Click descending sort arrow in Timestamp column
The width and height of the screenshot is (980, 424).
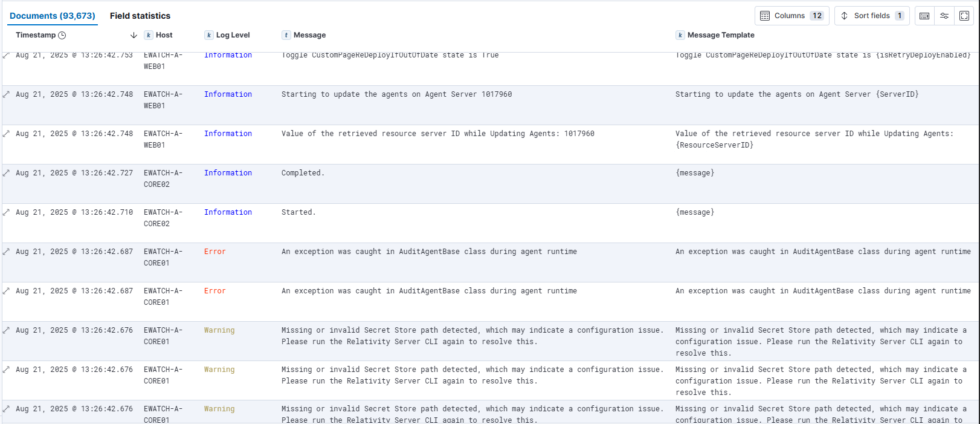pyautogui.click(x=134, y=35)
